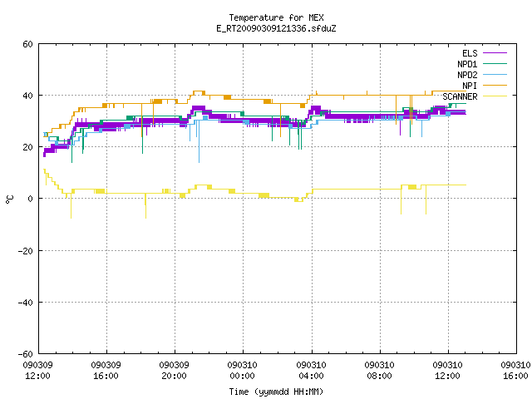
Task: Click the yellow SCANNER legend line sample
Action: pyautogui.click(x=495, y=96)
